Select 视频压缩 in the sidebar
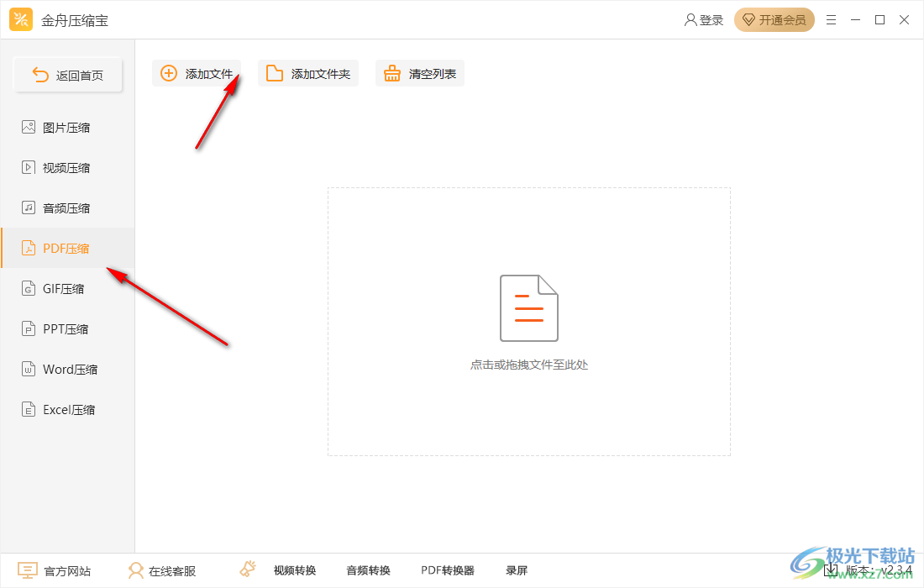 tap(67, 168)
